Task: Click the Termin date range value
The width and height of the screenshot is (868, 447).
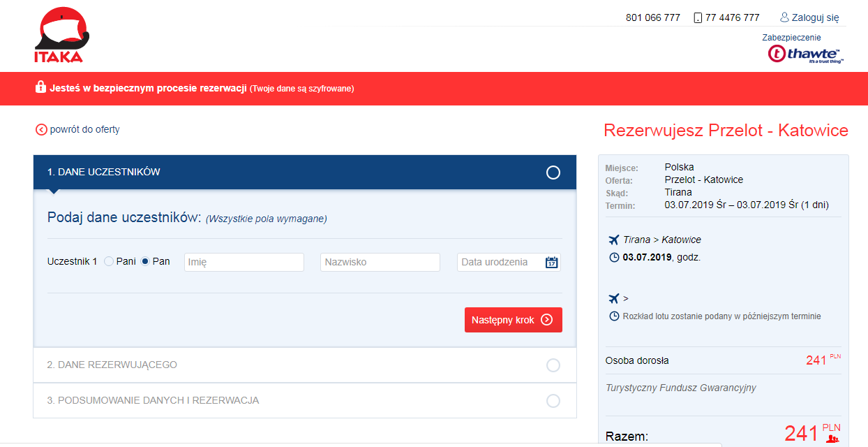Action: [747, 205]
